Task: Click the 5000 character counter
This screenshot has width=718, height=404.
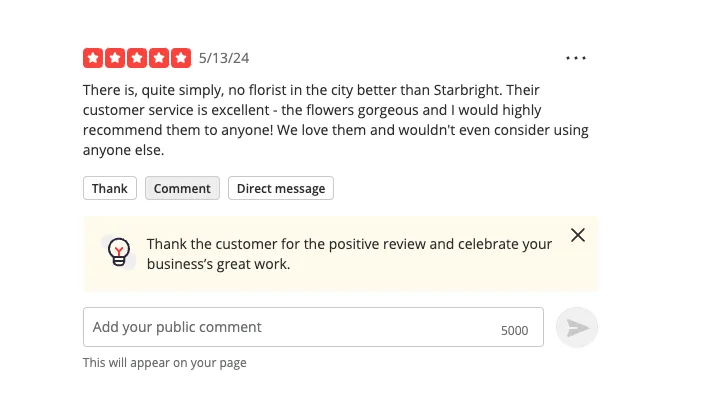Action: [x=514, y=331]
